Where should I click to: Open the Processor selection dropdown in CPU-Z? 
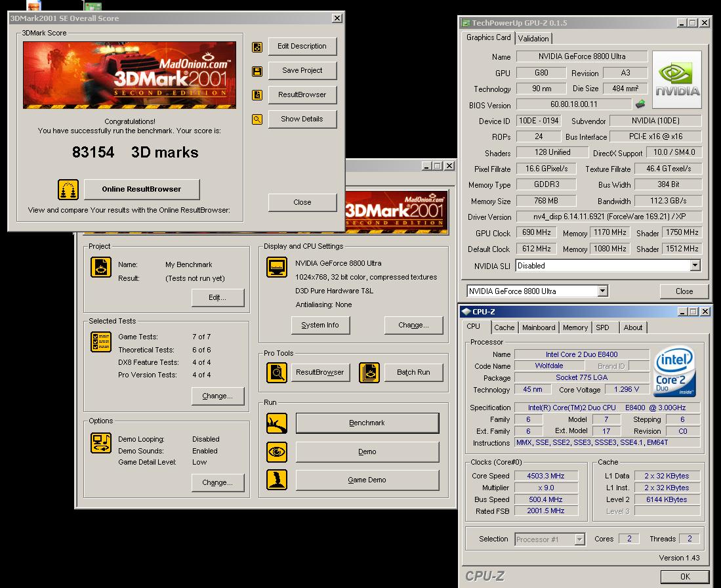coord(580,539)
